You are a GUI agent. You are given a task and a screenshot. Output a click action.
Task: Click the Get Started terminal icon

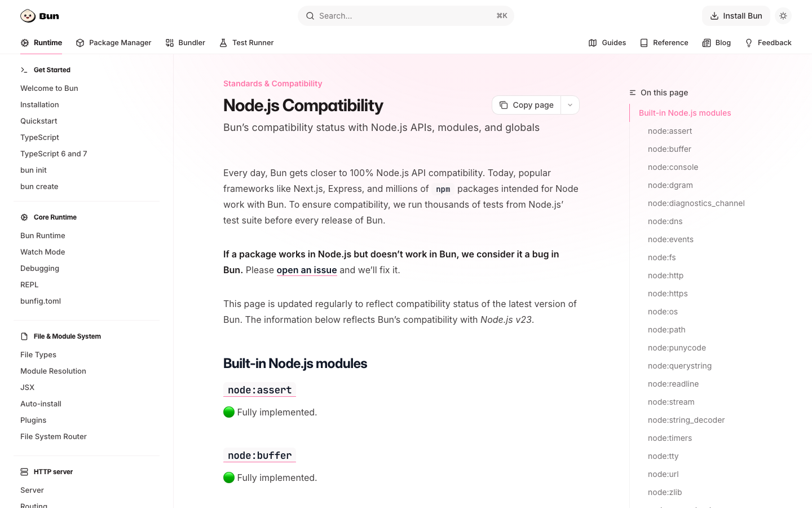point(24,70)
